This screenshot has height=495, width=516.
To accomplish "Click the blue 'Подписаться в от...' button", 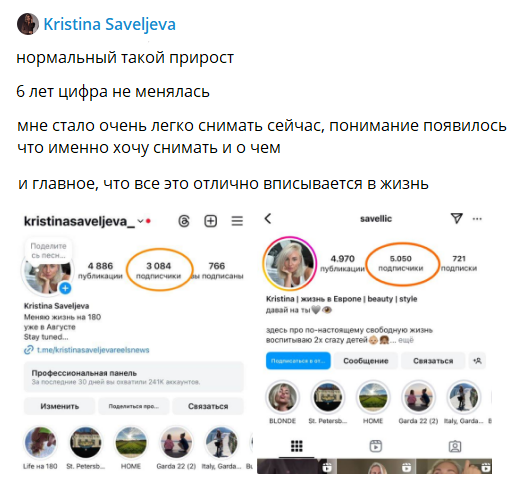I will tap(298, 361).
